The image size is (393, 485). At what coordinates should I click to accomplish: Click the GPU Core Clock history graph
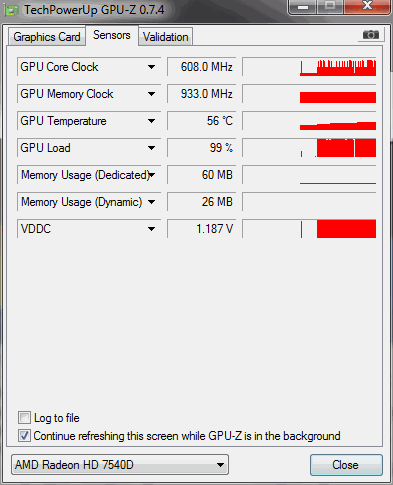309,67
